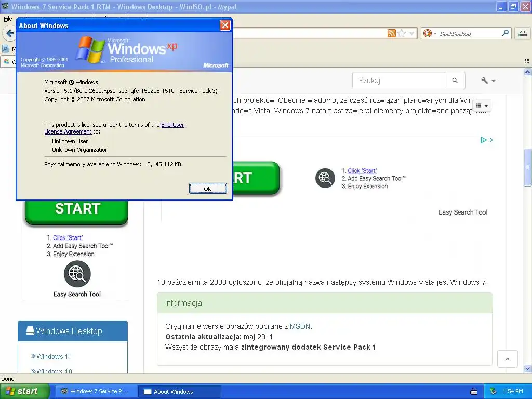The width and height of the screenshot is (532, 399).
Task: Bookmark page with the star icon
Action: point(402,33)
